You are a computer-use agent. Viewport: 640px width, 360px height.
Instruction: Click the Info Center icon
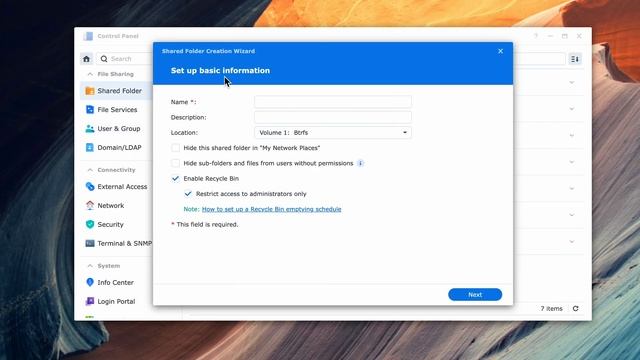90,282
